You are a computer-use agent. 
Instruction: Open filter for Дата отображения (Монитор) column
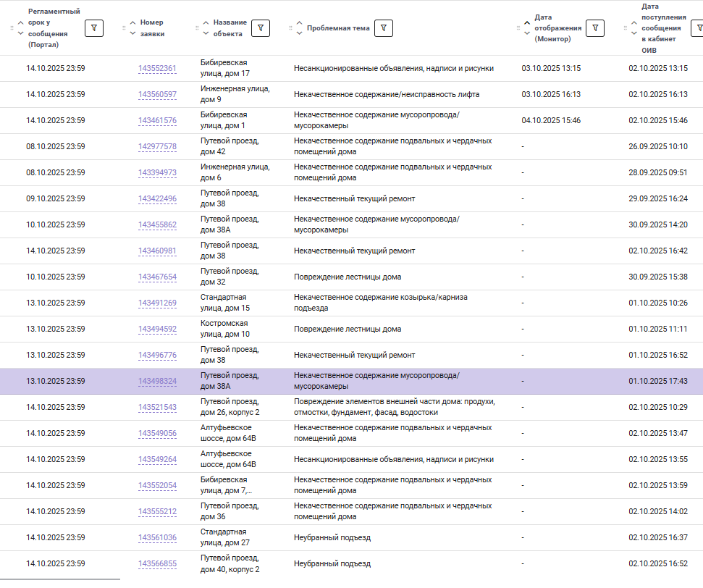tap(594, 28)
